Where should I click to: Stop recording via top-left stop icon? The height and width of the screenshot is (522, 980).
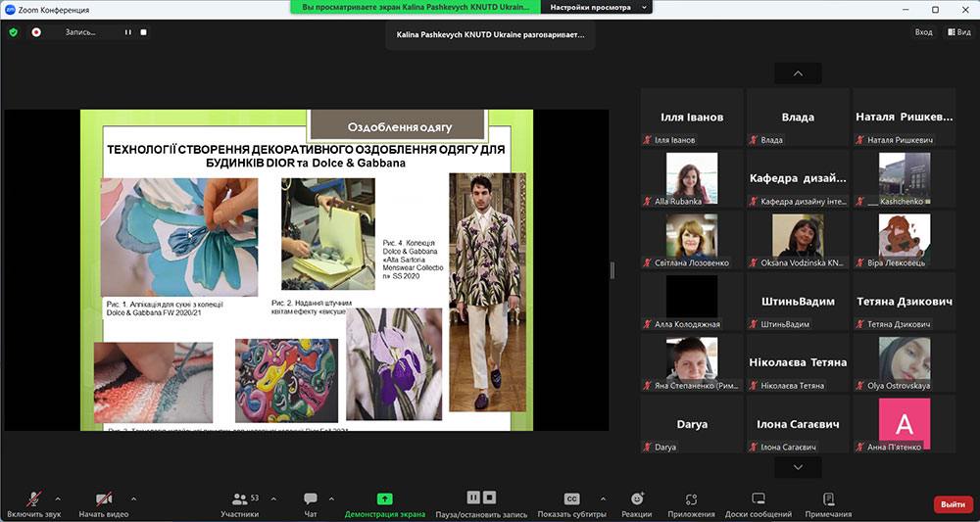pos(143,32)
